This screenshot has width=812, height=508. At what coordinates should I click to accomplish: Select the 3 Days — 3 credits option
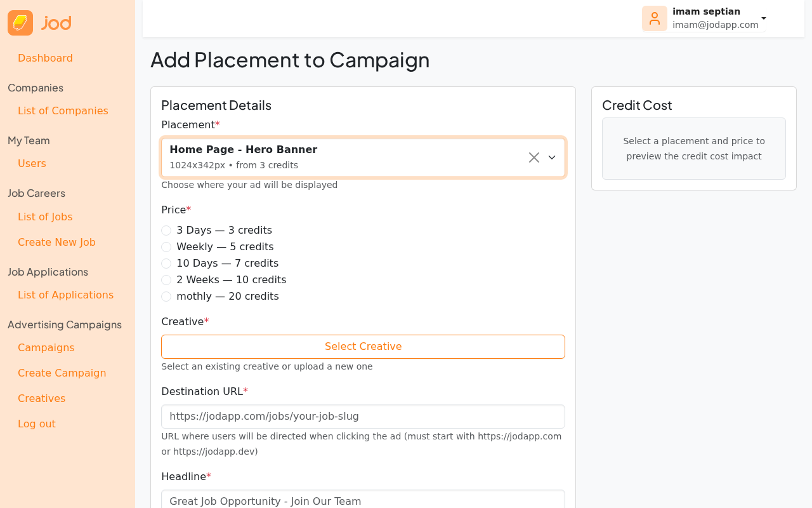tap(166, 231)
